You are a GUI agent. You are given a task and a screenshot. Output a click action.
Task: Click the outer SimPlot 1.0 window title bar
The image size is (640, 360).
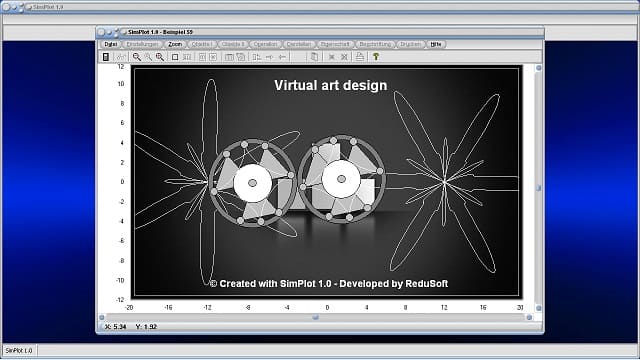320,7
